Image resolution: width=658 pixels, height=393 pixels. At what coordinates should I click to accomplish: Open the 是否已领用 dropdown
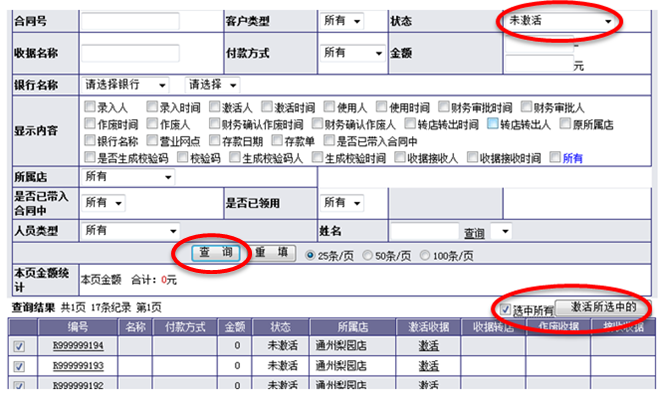point(342,203)
